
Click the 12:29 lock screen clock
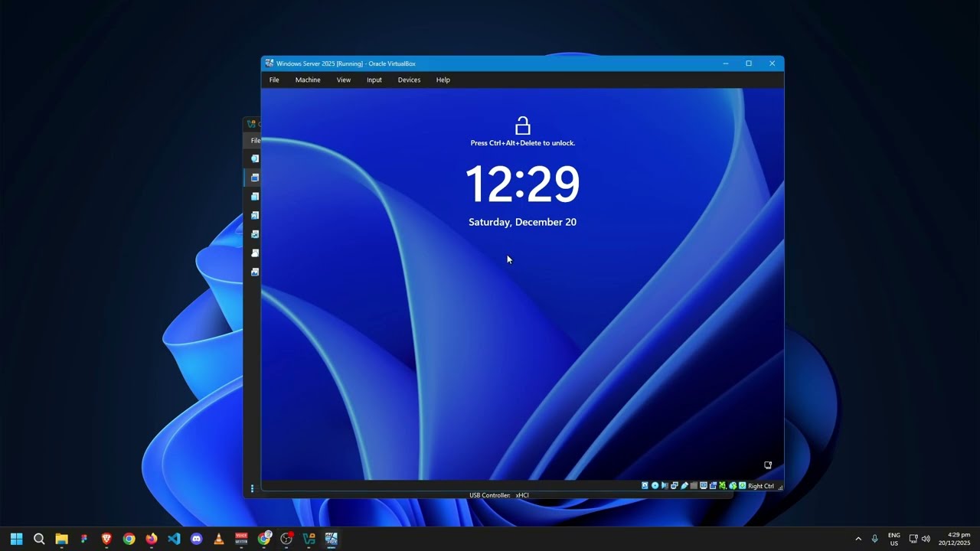coord(523,184)
